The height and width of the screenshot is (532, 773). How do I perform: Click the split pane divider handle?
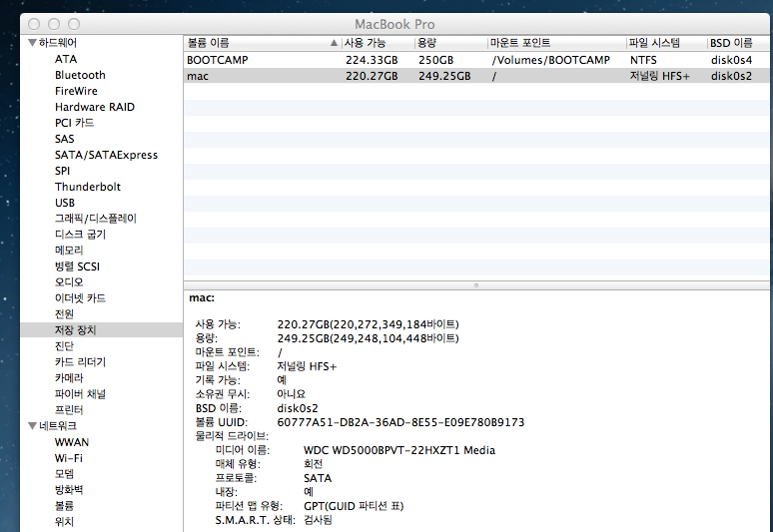click(476, 285)
